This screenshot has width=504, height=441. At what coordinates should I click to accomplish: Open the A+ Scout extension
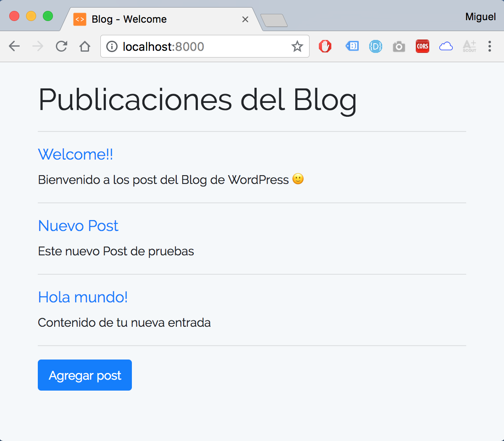(470, 46)
